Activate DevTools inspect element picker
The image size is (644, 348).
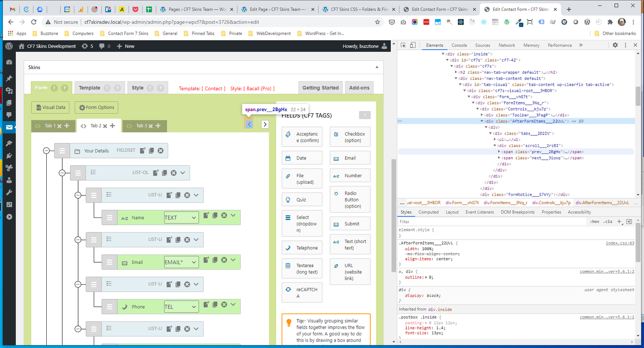tap(403, 45)
